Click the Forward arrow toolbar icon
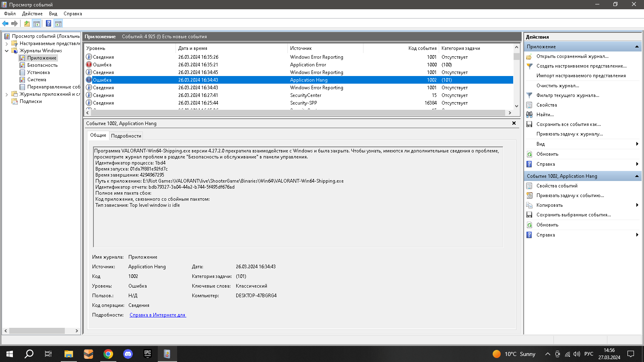 (14, 23)
